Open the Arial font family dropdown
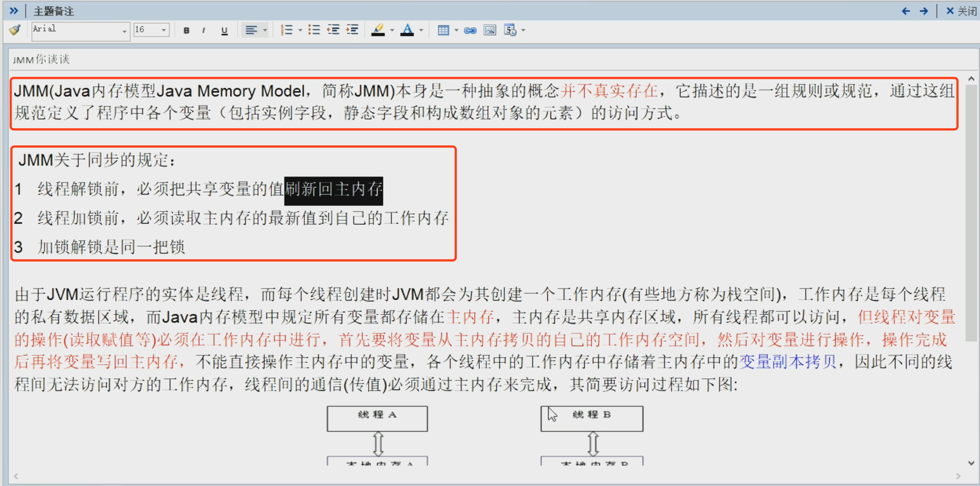980x486 pixels. coord(124,31)
